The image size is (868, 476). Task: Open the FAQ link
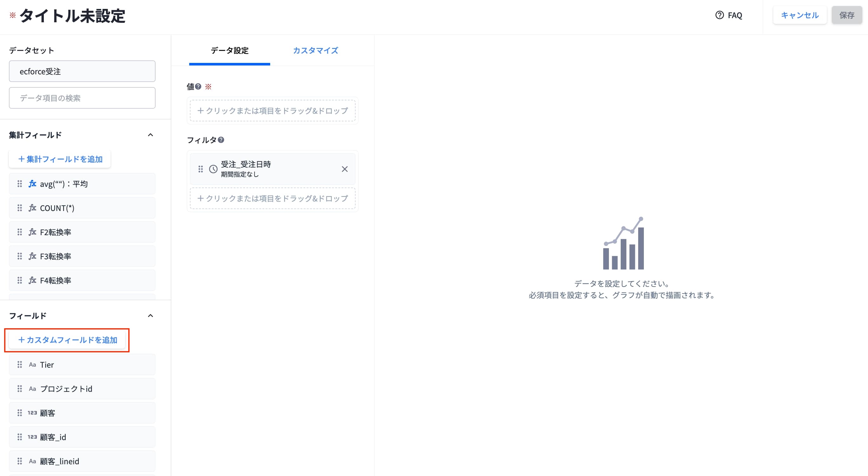[735, 15]
